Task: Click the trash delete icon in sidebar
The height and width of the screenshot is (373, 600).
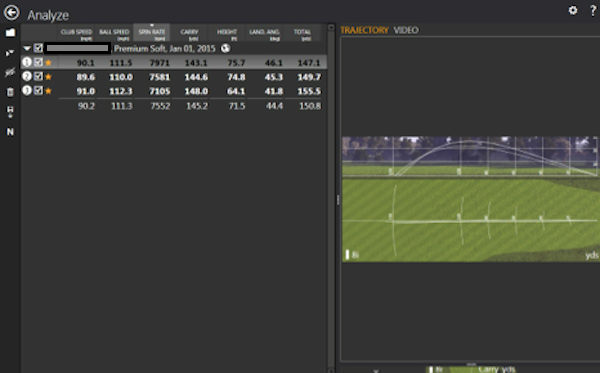Action: (10, 92)
